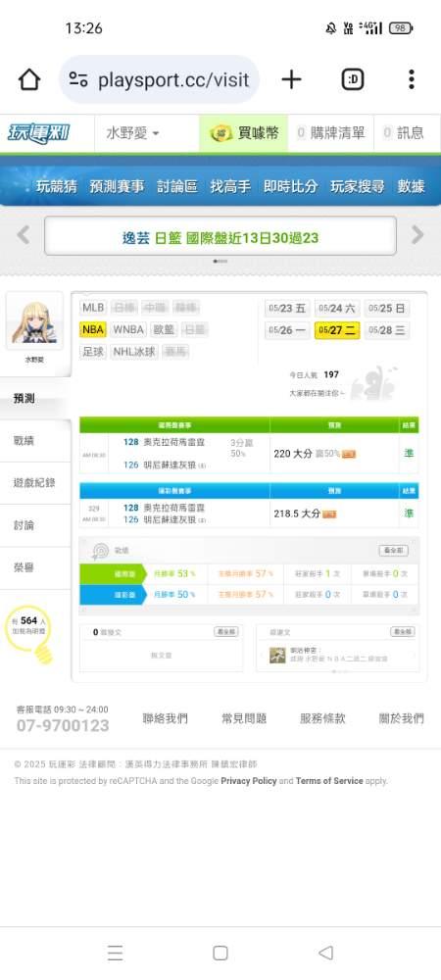
Task: Select the NBA league filter
Action: pos(93,329)
